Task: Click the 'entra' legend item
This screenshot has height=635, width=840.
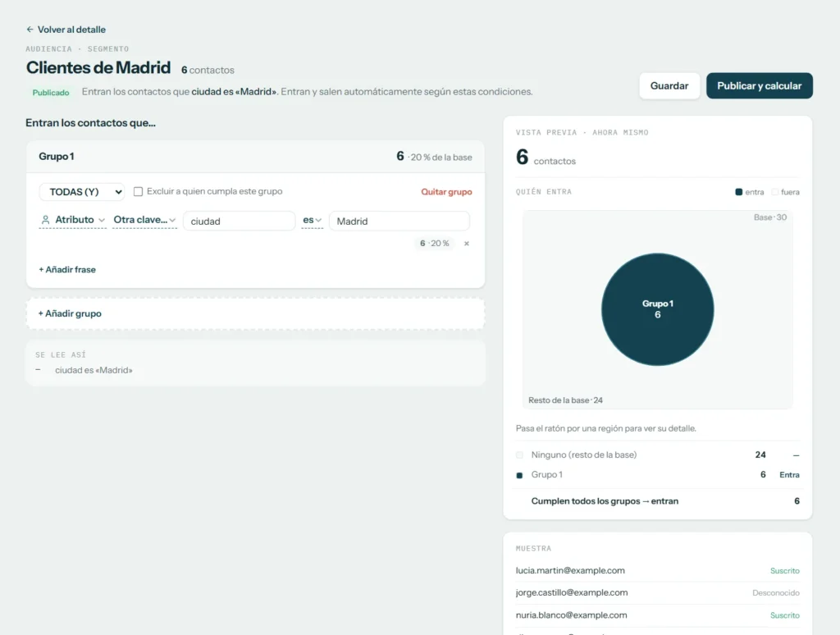Action: [x=750, y=192]
